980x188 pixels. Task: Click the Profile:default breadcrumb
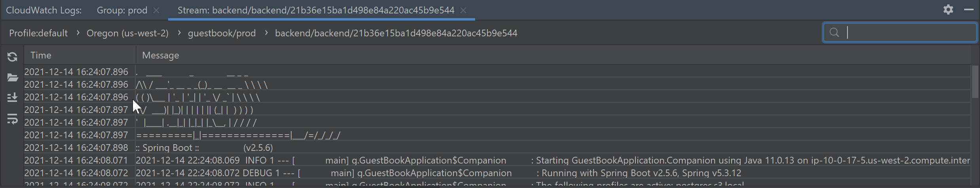tap(38, 33)
